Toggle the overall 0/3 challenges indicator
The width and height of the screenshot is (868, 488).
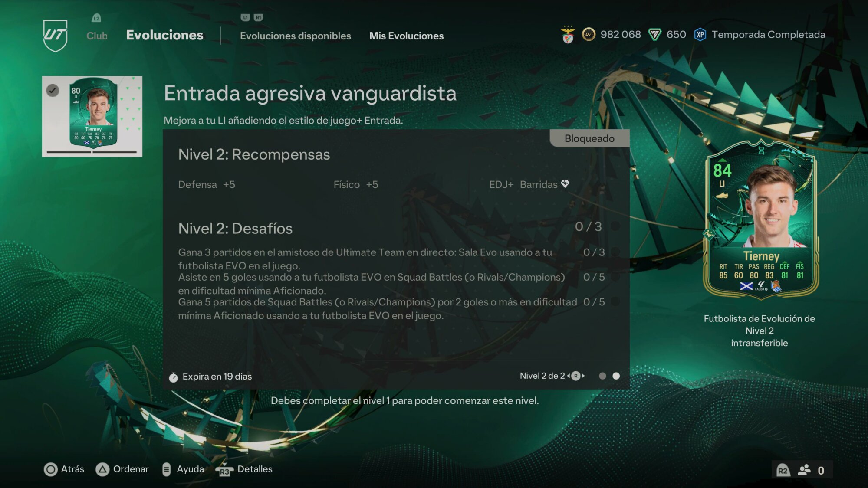(615, 226)
